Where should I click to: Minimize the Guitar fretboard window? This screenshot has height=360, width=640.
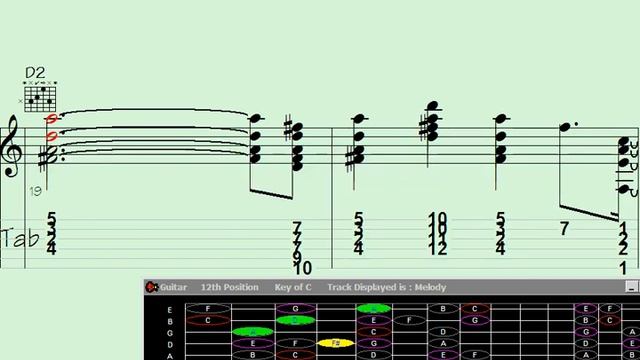pyautogui.click(x=631, y=287)
